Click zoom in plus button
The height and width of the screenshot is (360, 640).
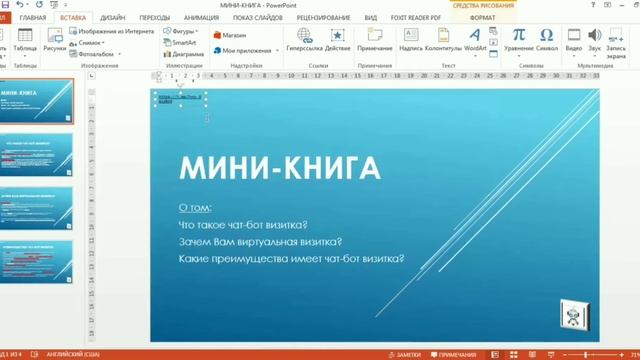(x=621, y=355)
